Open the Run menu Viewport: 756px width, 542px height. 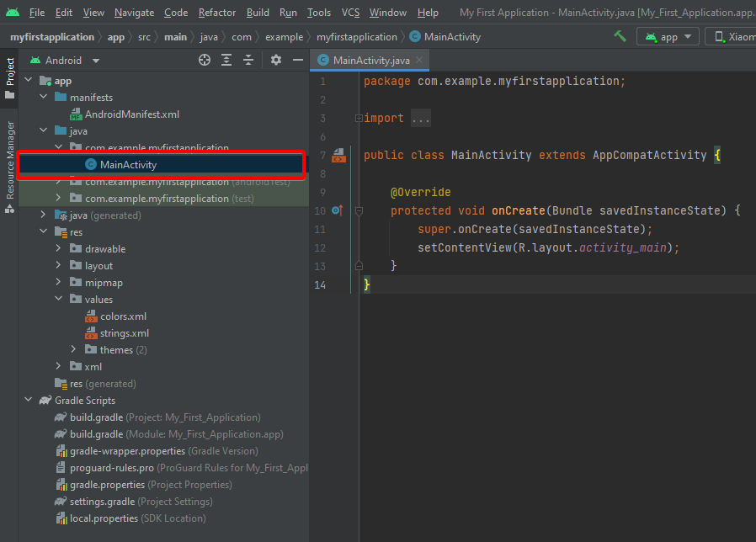288,13
